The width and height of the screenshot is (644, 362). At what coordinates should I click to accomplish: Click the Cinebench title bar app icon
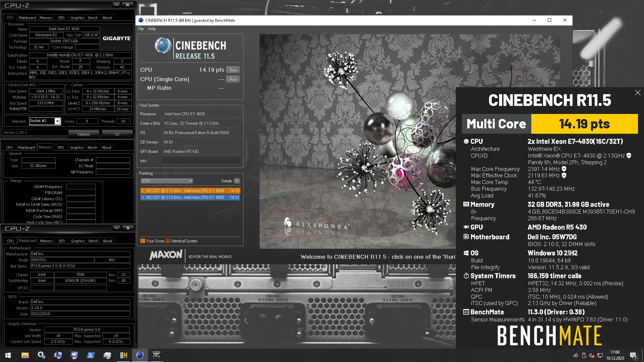click(141, 20)
